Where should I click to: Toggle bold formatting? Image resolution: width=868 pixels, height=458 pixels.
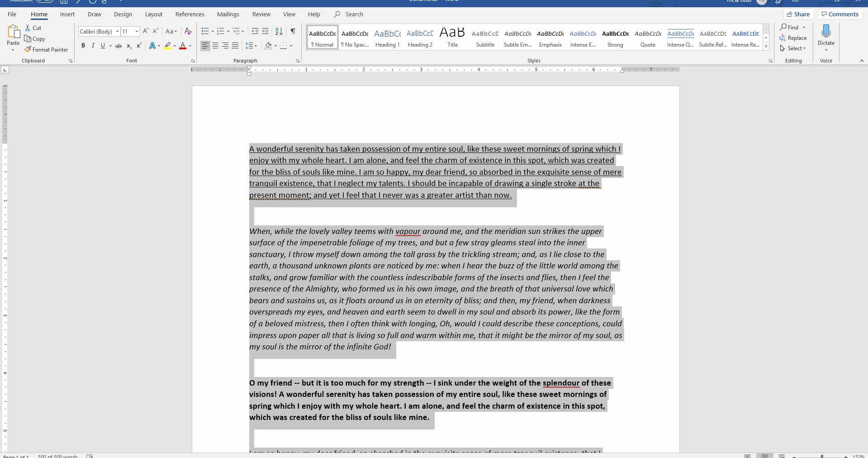(x=83, y=46)
